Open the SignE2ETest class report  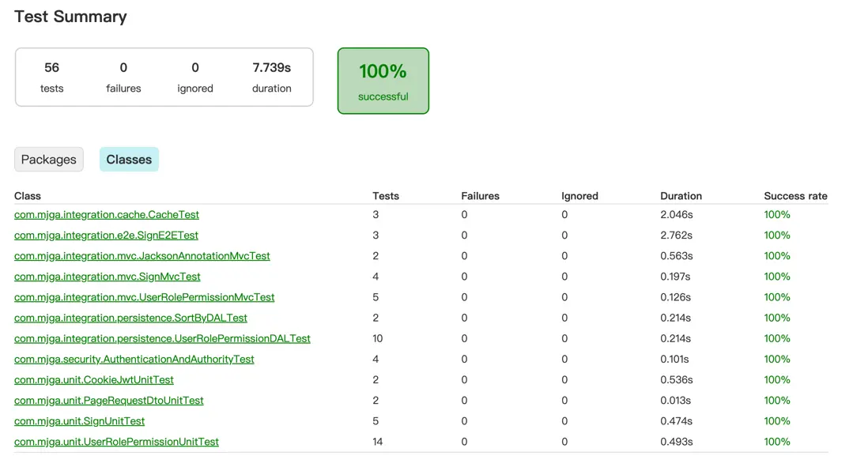click(x=106, y=236)
